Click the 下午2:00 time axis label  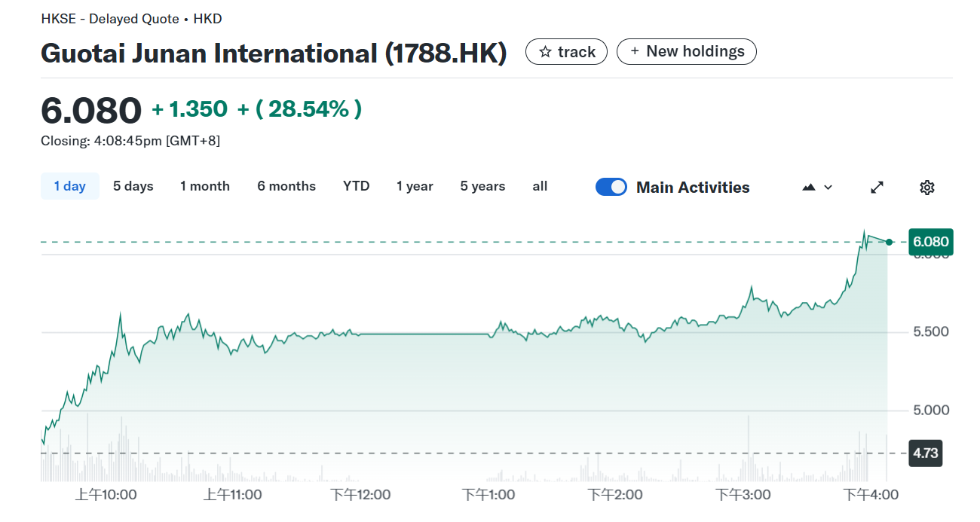[x=615, y=494]
